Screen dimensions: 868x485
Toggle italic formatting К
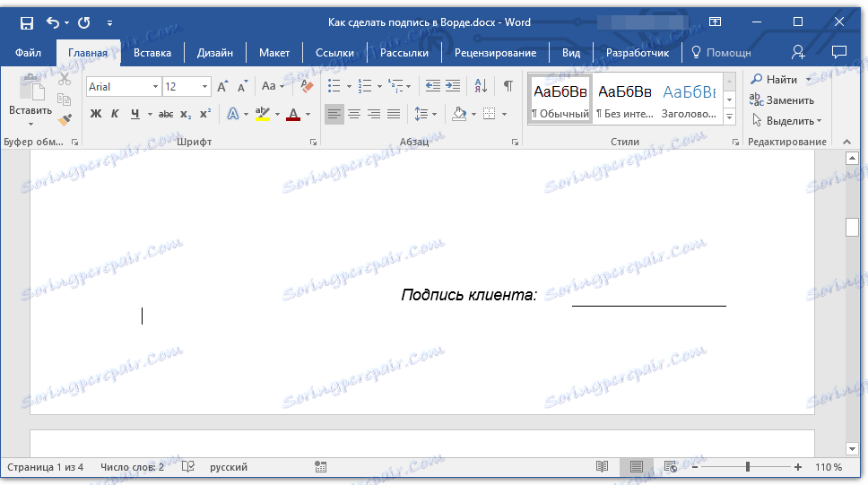[x=115, y=114]
